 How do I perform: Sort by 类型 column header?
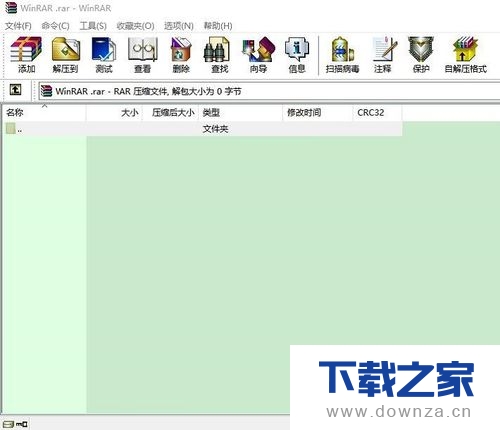[240, 113]
